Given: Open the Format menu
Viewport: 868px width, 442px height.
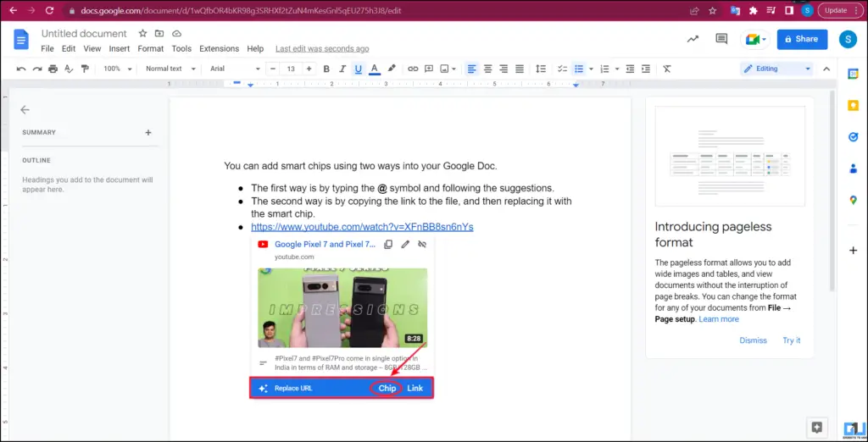Looking at the screenshot, I should click(151, 48).
